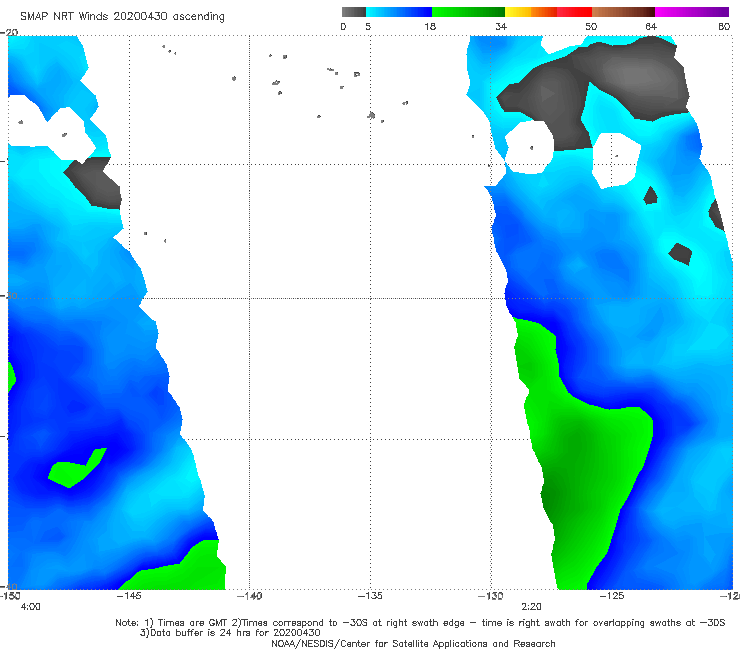Click legend label '34'
This screenshot has width=740, height=650.
(501, 26)
